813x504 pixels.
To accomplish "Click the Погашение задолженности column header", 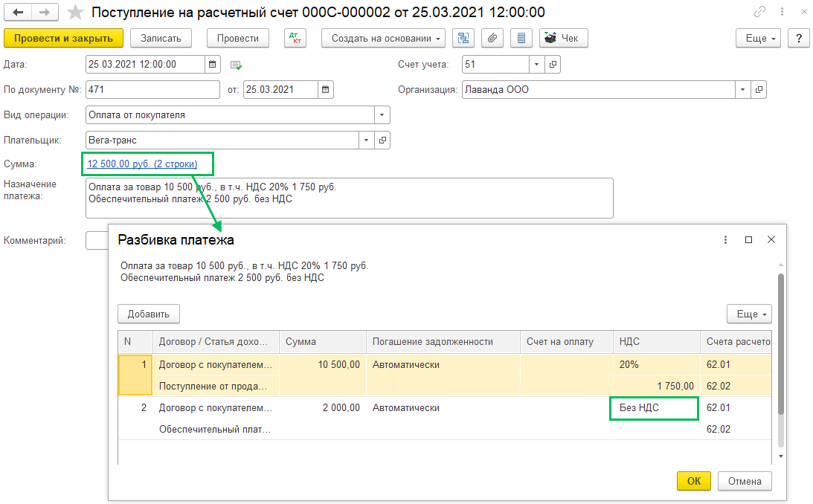I will pyautogui.click(x=443, y=342).
